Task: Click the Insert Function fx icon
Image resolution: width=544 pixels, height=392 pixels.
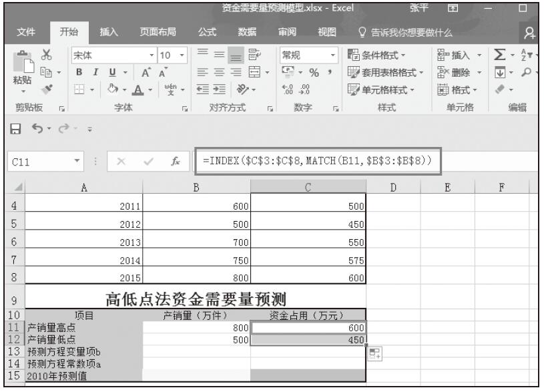Action: tap(176, 161)
